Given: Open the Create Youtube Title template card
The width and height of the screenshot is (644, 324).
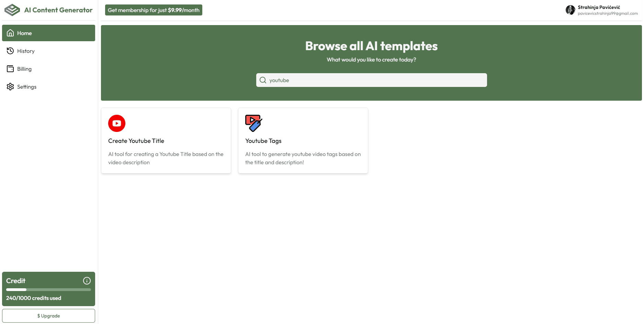Looking at the screenshot, I should 166,141.
